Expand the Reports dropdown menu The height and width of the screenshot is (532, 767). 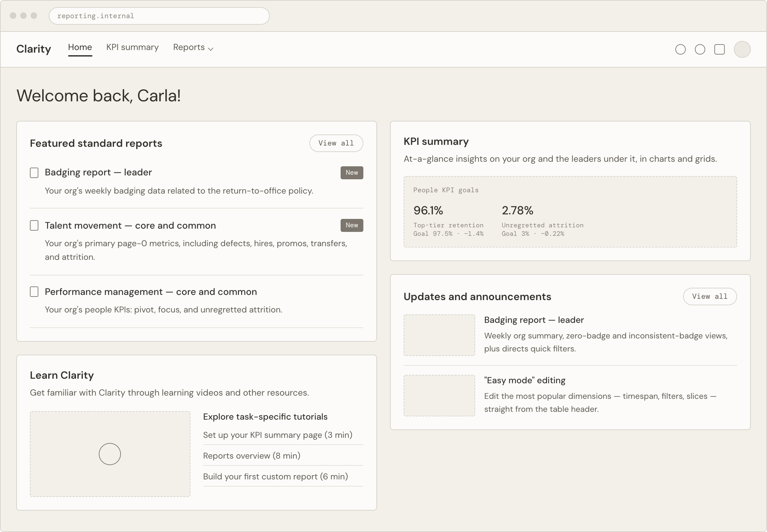click(x=193, y=48)
